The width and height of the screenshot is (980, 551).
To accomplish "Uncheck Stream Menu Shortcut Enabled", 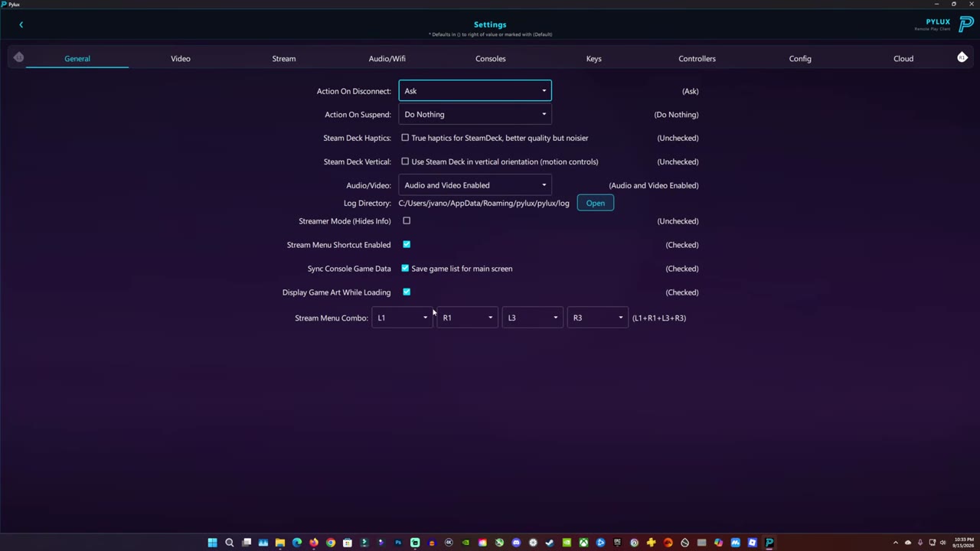I will tap(407, 245).
